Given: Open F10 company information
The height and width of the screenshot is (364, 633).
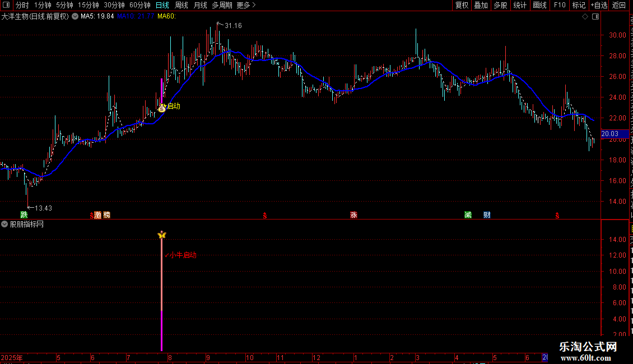Looking at the screenshot, I should tap(560, 5).
